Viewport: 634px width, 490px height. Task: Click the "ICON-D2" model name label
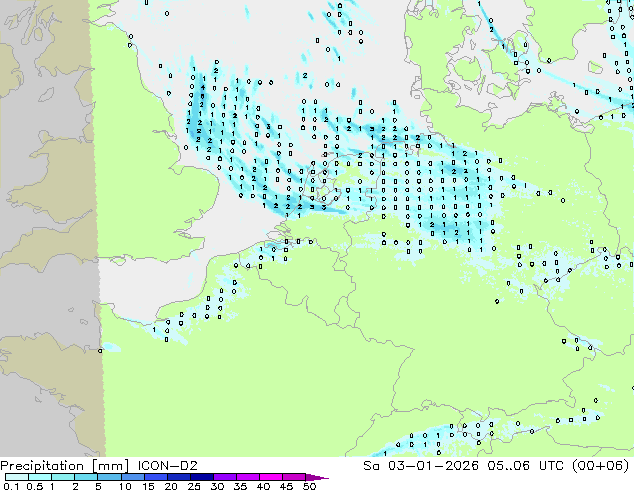(x=167, y=466)
